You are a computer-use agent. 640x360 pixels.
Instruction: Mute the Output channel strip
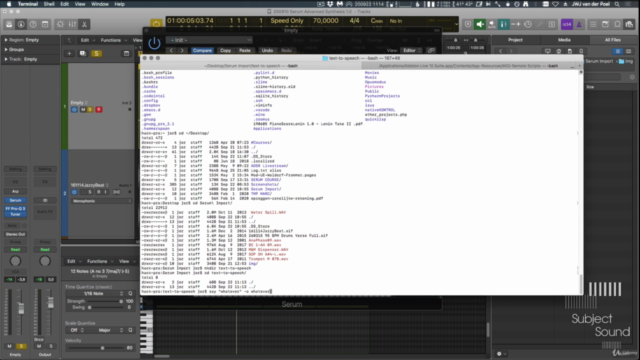click(39, 346)
